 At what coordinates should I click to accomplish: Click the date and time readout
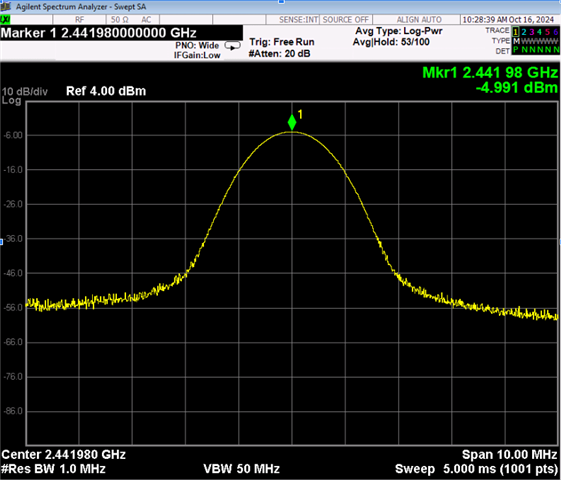[508, 20]
